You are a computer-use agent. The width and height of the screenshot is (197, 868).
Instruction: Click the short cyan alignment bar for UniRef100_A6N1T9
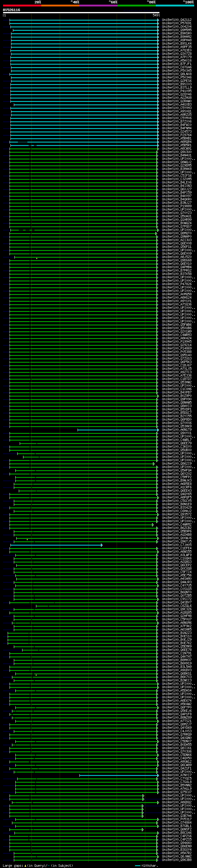(118, 430)
